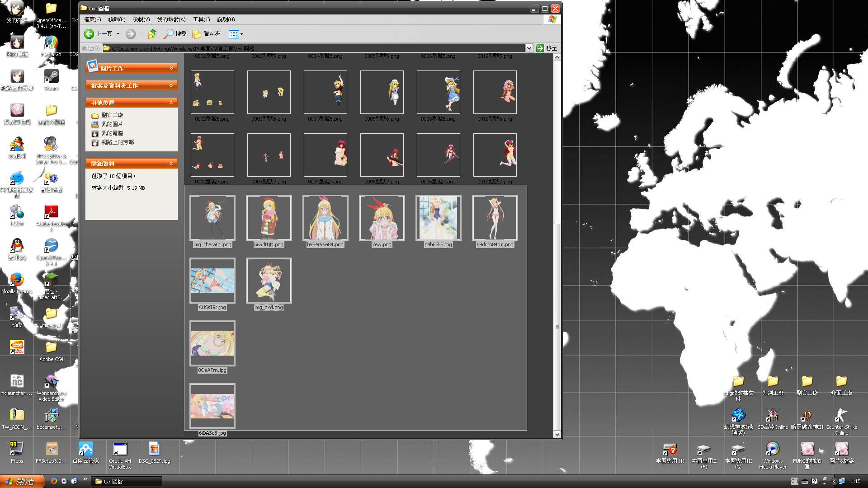868x488 pixels.
Task: Expand the address bar dropdown arrow
Action: pyautogui.click(x=528, y=48)
